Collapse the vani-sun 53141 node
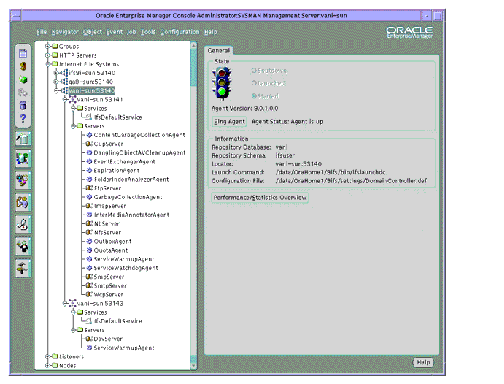Image resolution: width=504 pixels, height=384 pixels. (x=65, y=99)
